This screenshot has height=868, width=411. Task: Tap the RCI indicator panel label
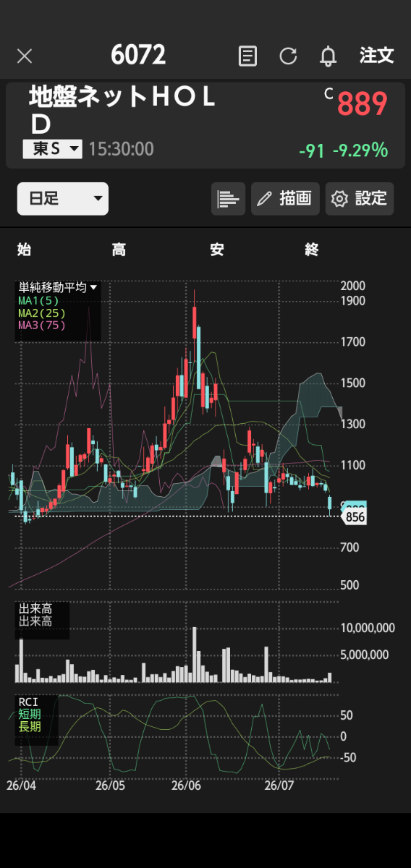tap(28, 702)
